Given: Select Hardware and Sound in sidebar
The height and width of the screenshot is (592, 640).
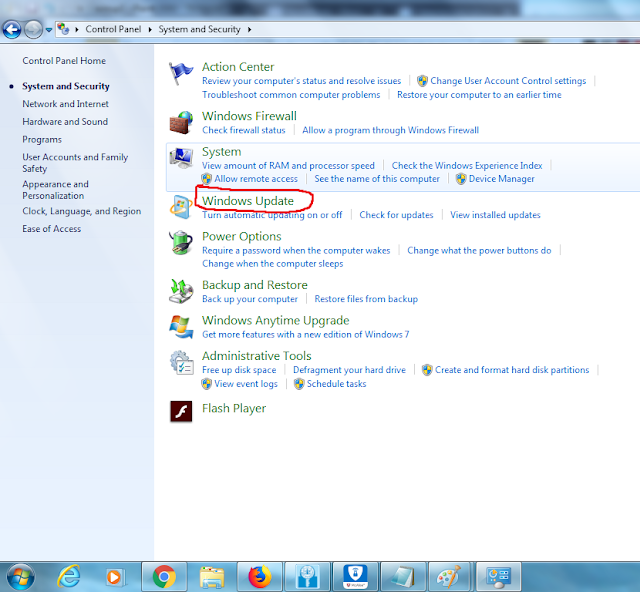Looking at the screenshot, I should coord(65,122).
